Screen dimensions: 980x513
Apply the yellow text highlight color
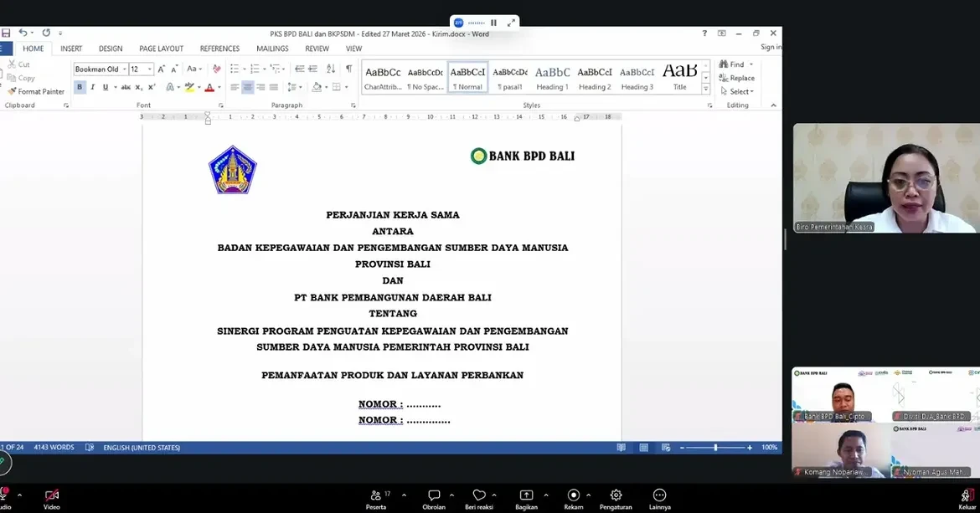pos(189,87)
